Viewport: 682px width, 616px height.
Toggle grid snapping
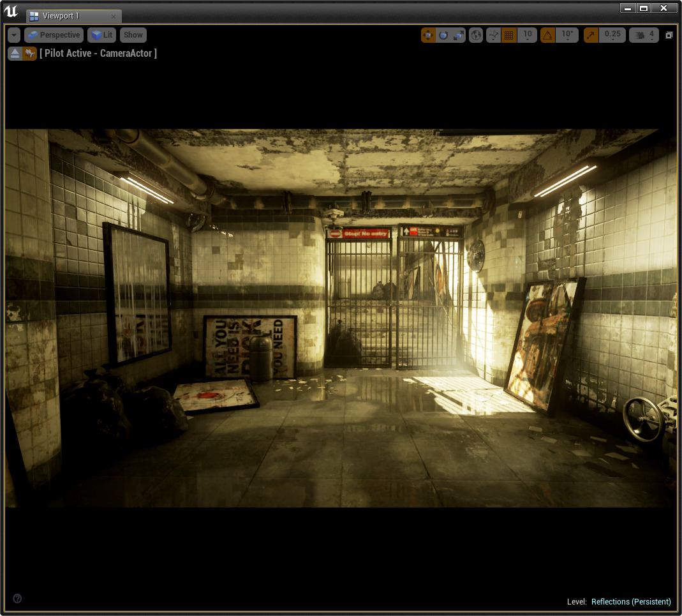[508, 35]
